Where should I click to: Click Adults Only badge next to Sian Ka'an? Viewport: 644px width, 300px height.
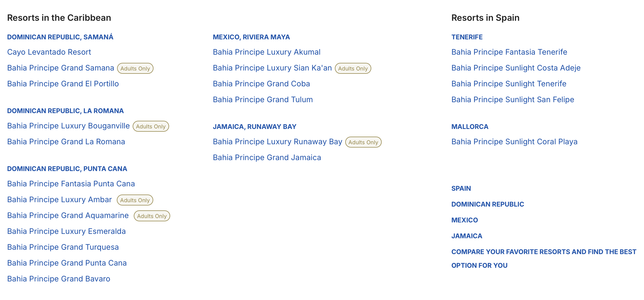353,68
